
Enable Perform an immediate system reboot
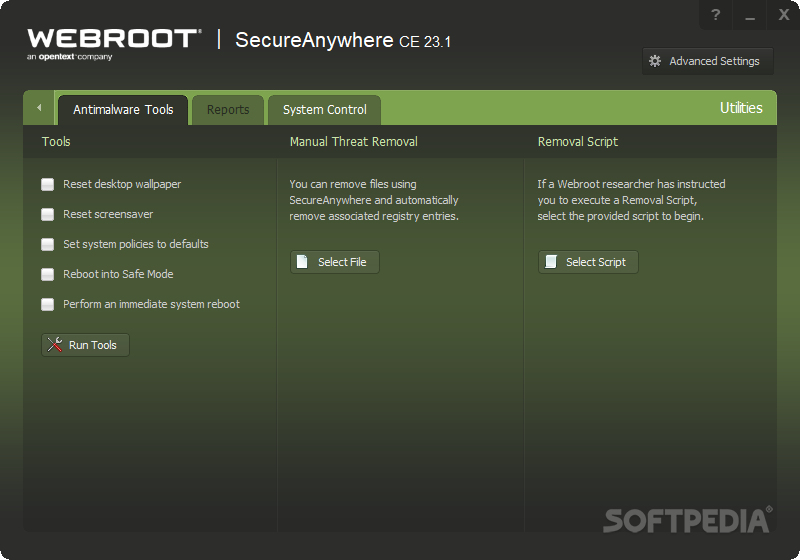click(47, 304)
